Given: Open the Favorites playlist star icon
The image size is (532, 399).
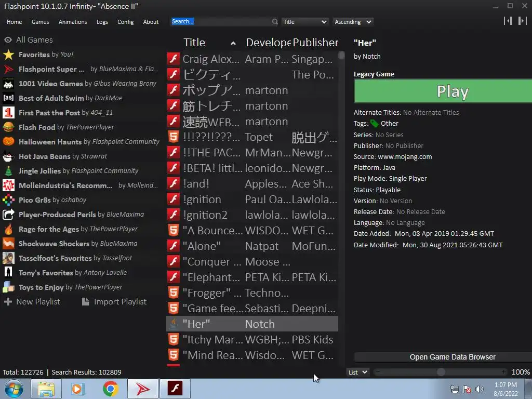Looking at the screenshot, I should coord(8,55).
